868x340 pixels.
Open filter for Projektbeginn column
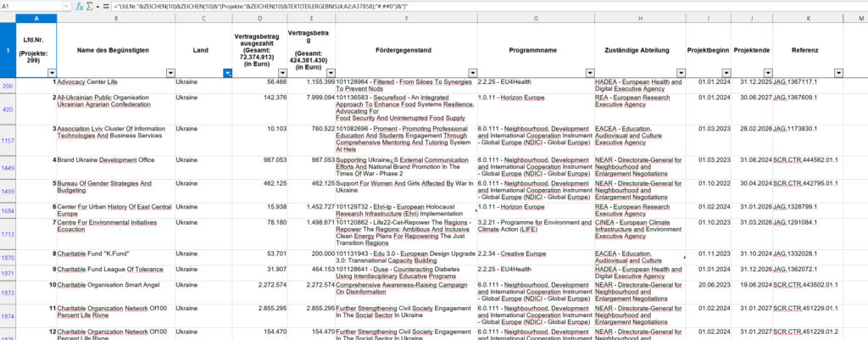pyautogui.click(x=725, y=73)
